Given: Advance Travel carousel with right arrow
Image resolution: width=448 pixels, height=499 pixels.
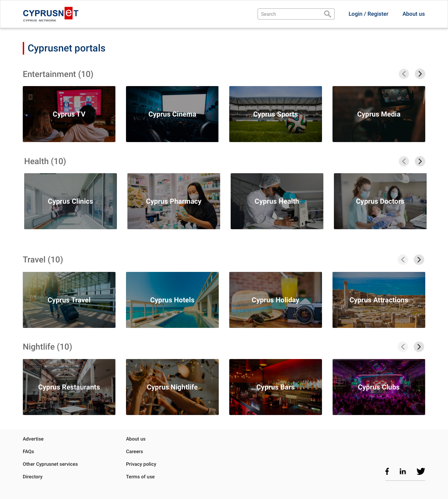Looking at the screenshot, I should [x=419, y=260].
